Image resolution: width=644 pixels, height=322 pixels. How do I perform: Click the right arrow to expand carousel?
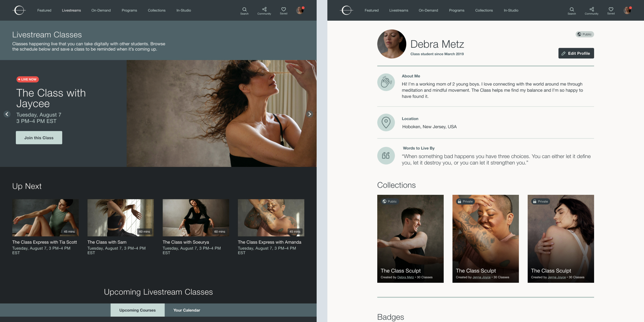[x=310, y=115]
